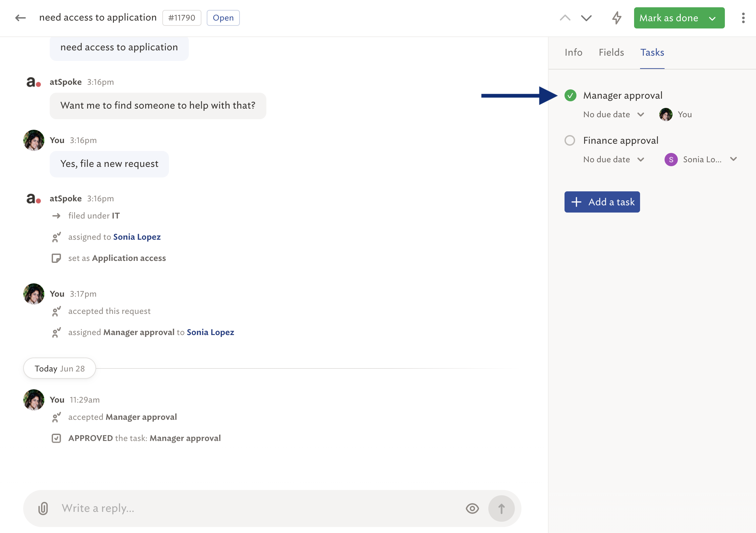The height and width of the screenshot is (533, 756).
Task: Expand Mark as done dropdown arrow
Action: (x=712, y=19)
